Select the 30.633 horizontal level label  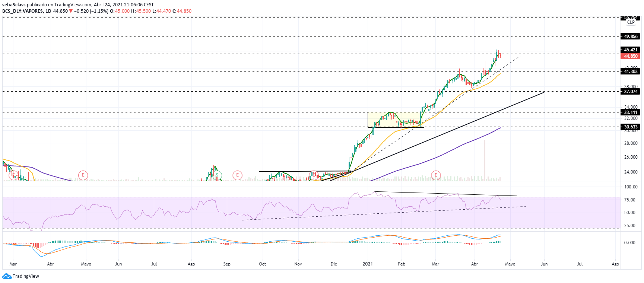630,127
